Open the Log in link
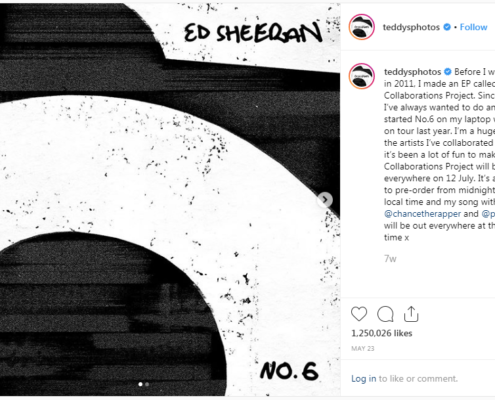495x400 pixels. pyautogui.click(x=364, y=379)
